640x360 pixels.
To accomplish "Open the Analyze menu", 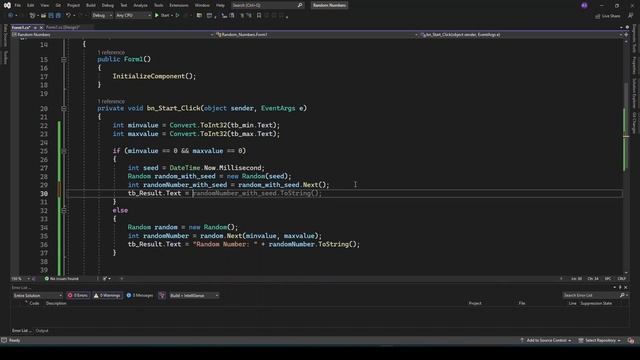I will click(x=140, y=5).
